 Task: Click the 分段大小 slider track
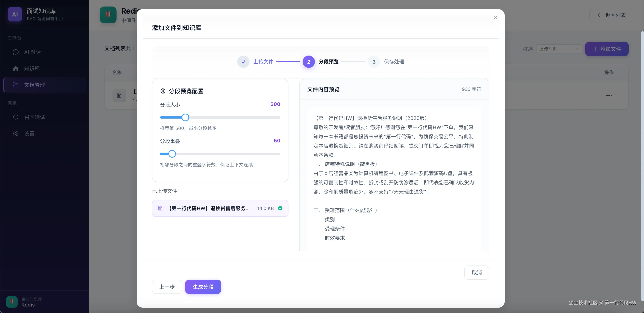tap(220, 117)
